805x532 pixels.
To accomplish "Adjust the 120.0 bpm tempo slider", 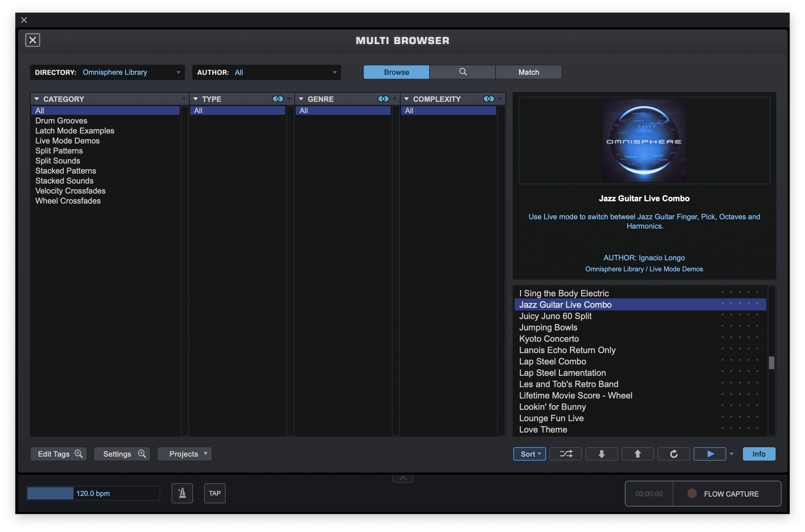I will coord(93,493).
